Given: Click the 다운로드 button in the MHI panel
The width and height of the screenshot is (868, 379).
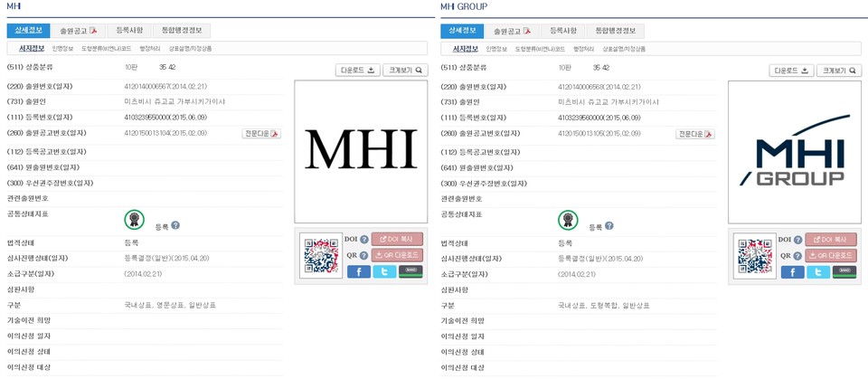Looking at the screenshot, I should click(358, 71).
